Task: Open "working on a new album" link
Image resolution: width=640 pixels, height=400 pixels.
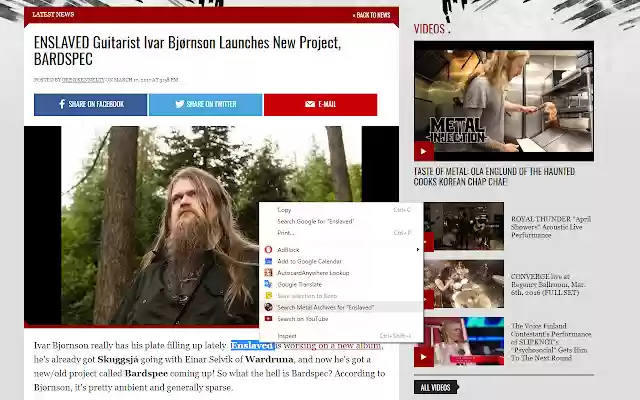Action: [x=332, y=345]
